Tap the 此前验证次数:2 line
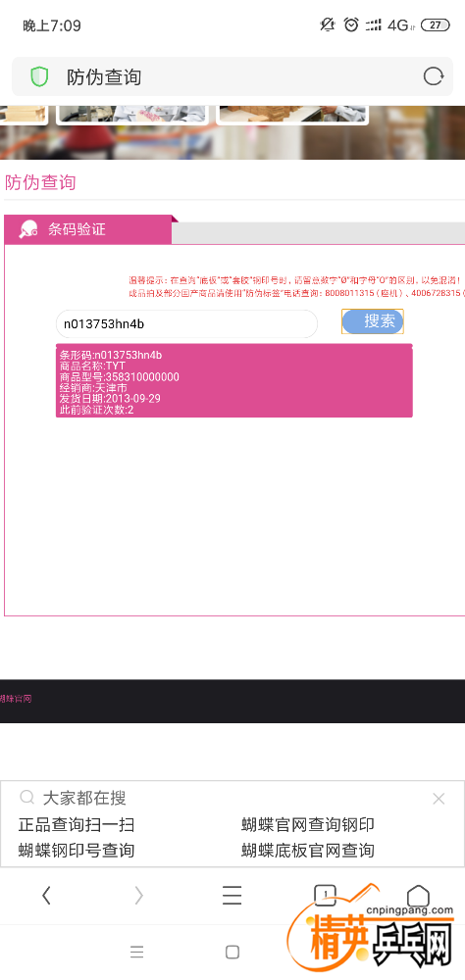 point(97,410)
